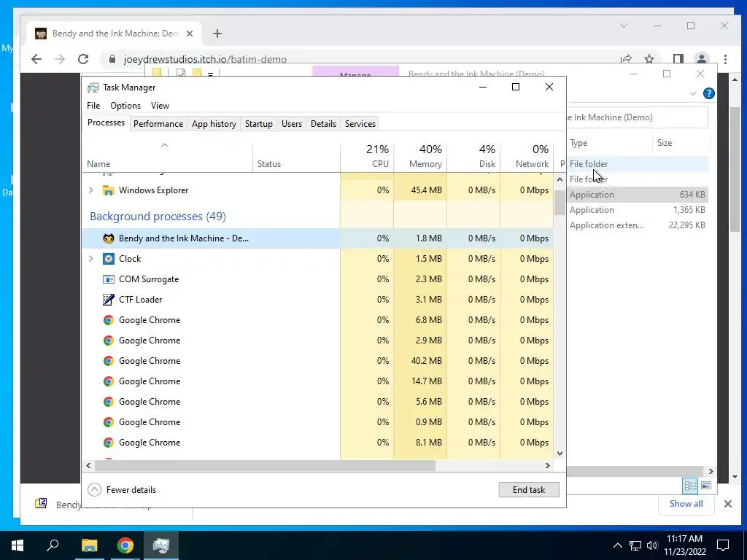This screenshot has width=747, height=560.
Task: Click Show all in Chrome downloads bar
Action: tap(686, 504)
